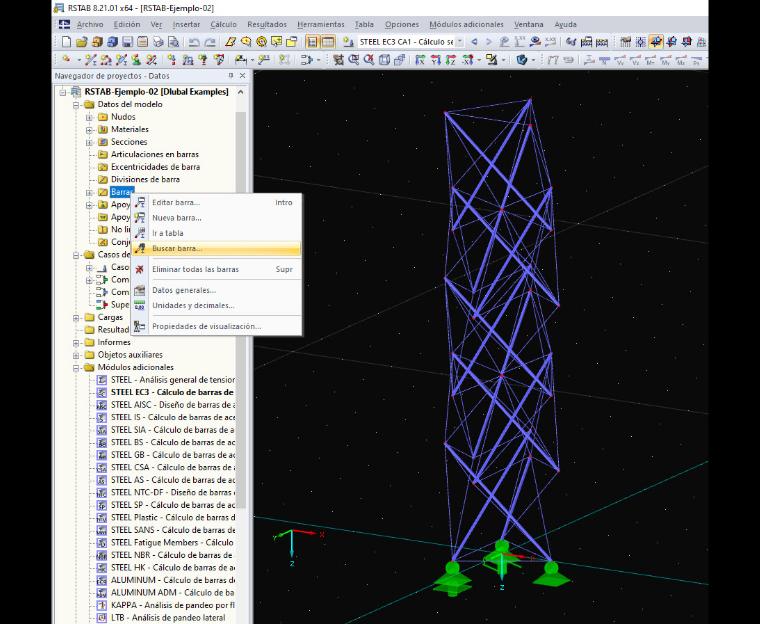Click the view in X direction icon
Viewport: 760px width, 624px height.
(x=420, y=60)
